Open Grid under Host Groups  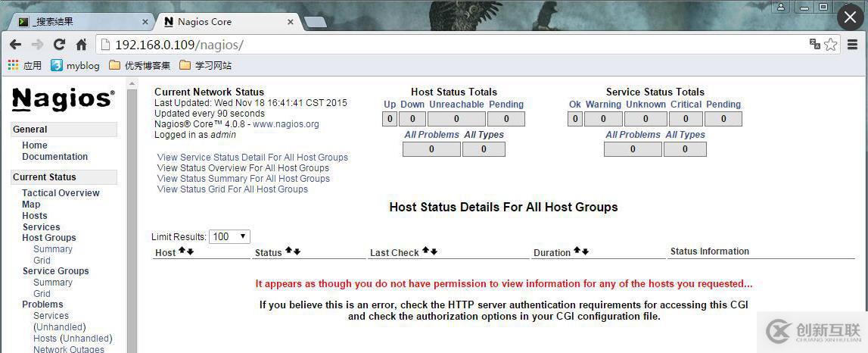click(x=42, y=261)
